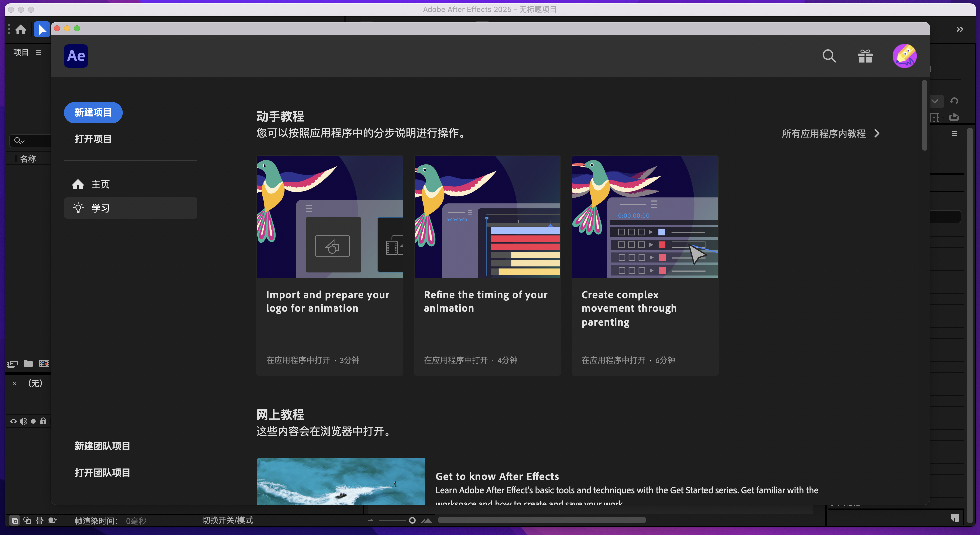Click the 新建项目 button
The image size is (980, 535).
(x=93, y=113)
